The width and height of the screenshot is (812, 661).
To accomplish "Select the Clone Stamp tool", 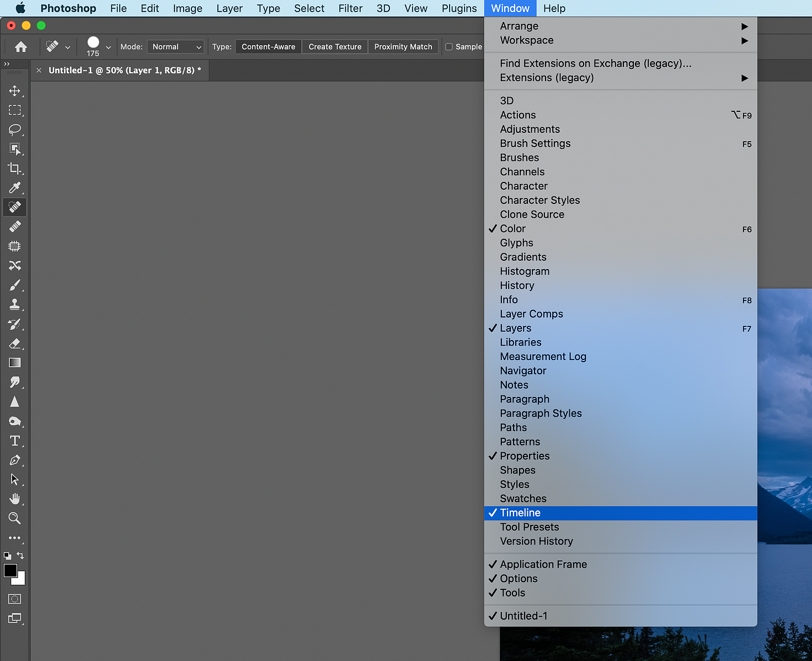I will [15, 304].
